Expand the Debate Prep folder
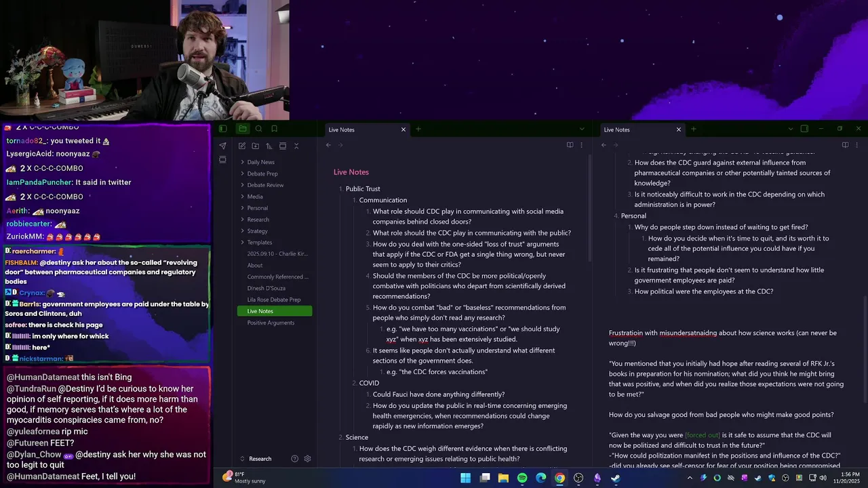The width and height of the screenshot is (868, 488). click(275, 174)
